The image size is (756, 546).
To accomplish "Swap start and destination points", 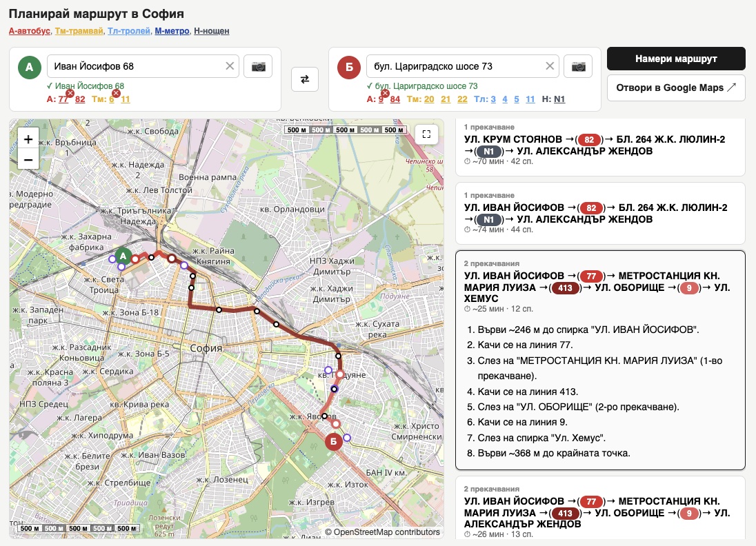I will click(305, 79).
